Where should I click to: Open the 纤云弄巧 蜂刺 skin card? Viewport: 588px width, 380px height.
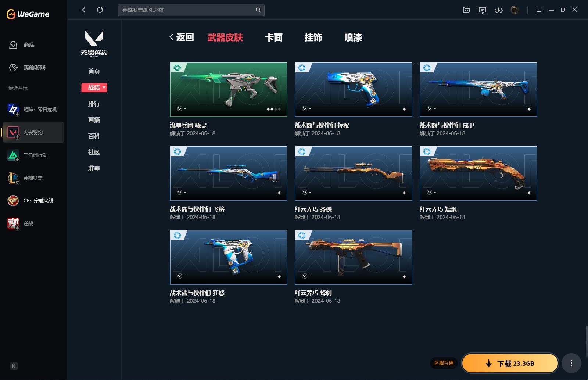pyautogui.click(x=353, y=257)
